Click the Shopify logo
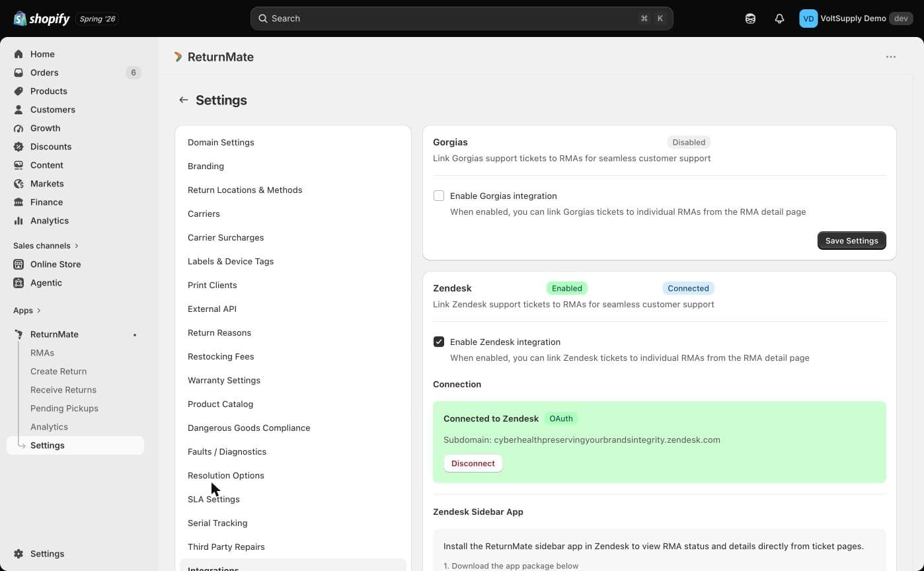924x571 pixels. [x=41, y=19]
